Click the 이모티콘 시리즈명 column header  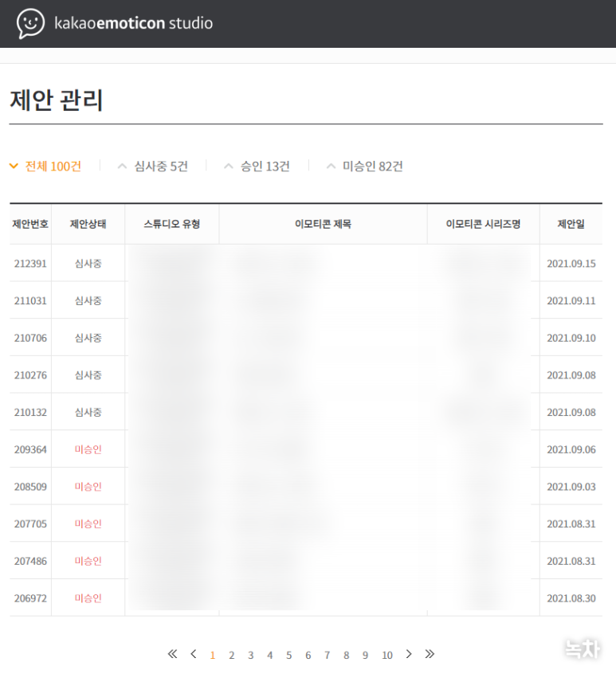(x=483, y=224)
